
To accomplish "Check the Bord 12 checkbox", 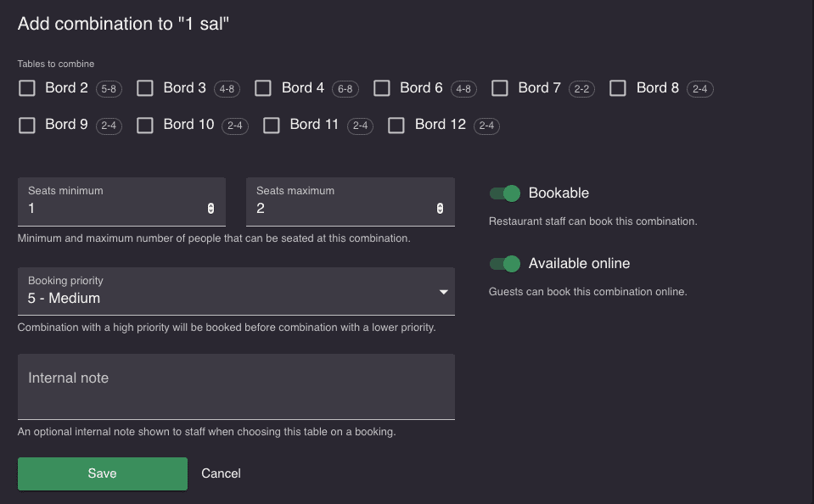I will pos(396,125).
